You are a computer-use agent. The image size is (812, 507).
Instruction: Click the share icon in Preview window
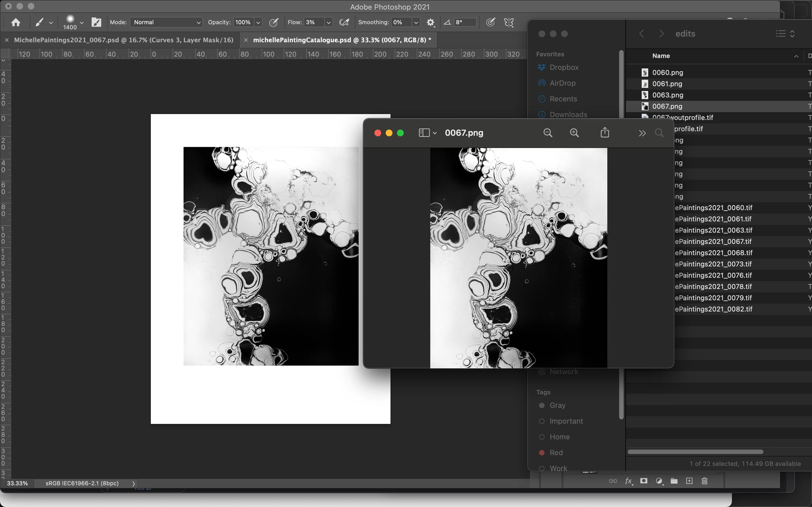[605, 133]
